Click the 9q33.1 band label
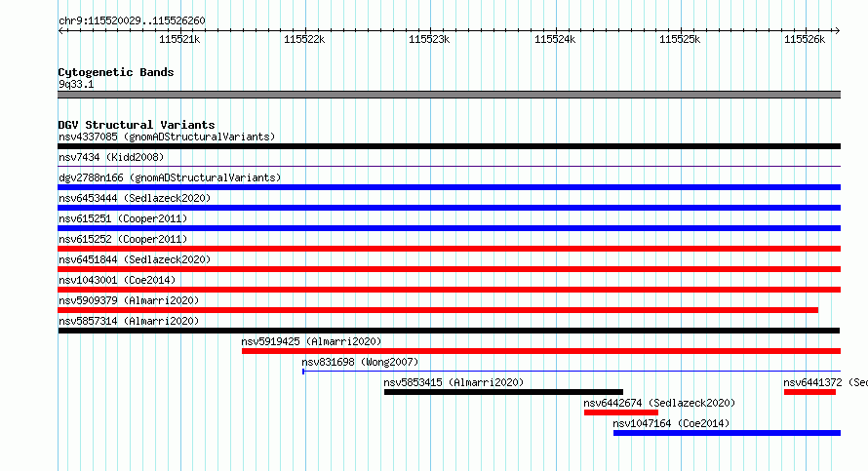This screenshot has width=868, height=471. pyautogui.click(x=76, y=84)
